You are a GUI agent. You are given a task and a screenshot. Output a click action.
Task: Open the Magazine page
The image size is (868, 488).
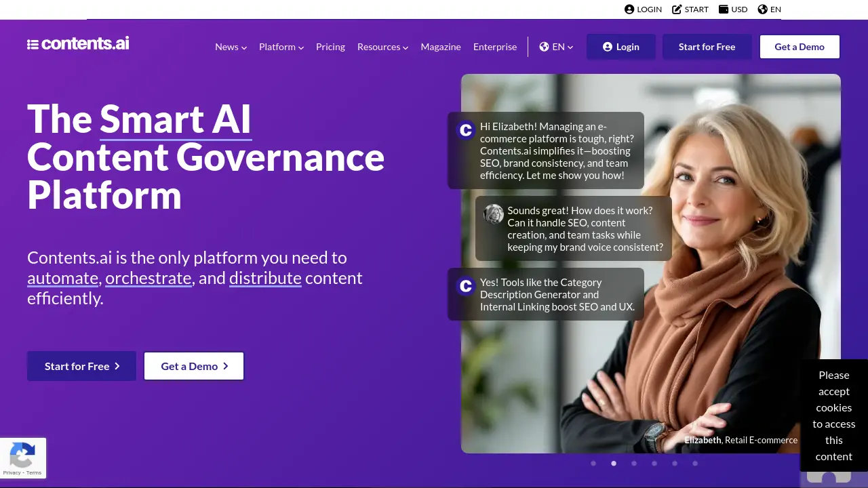pos(441,47)
